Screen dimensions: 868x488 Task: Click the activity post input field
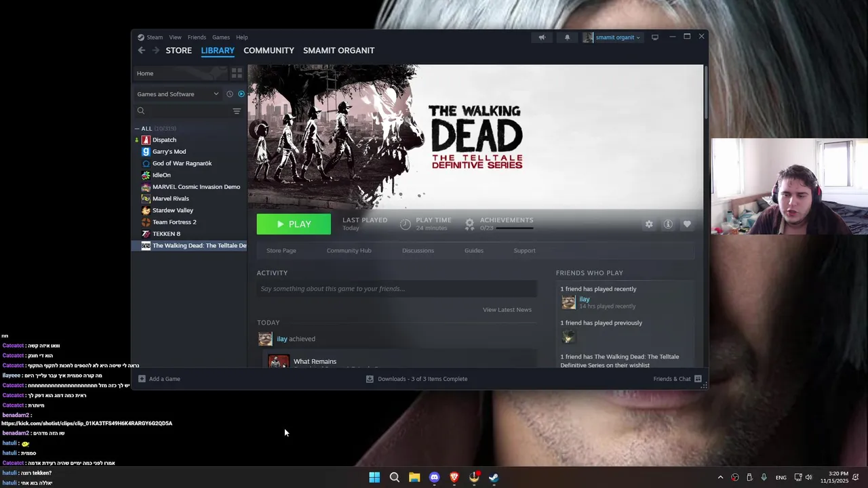(x=397, y=289)
